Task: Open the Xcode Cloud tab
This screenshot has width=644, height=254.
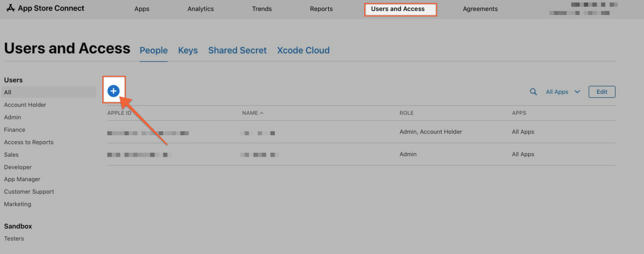Action: click(x=303, y=50)
